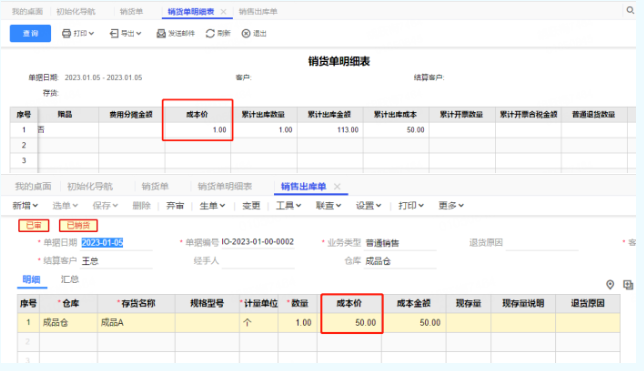Click the 现存量说明 column header
Screen dimensions: 644x371
click(x=523, y=304)
